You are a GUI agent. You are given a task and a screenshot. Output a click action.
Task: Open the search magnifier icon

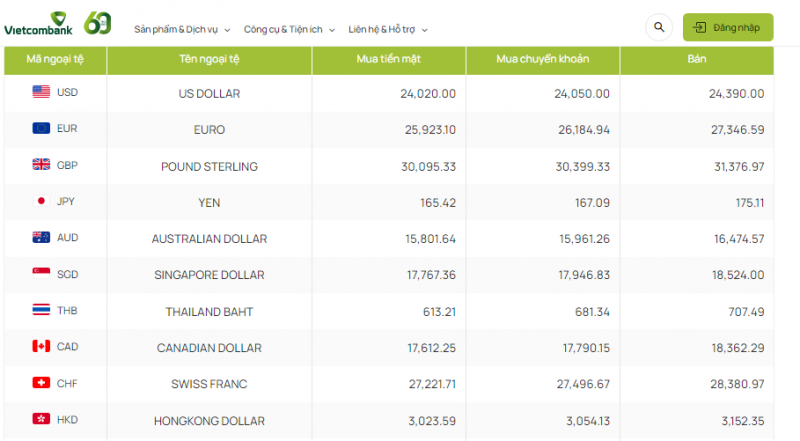[658, 28]
